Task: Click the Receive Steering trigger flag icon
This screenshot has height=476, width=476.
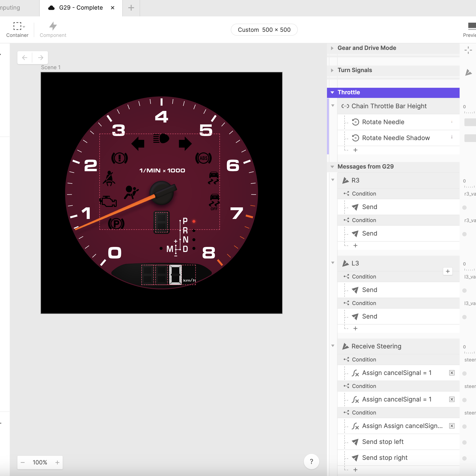Action: 345,346
